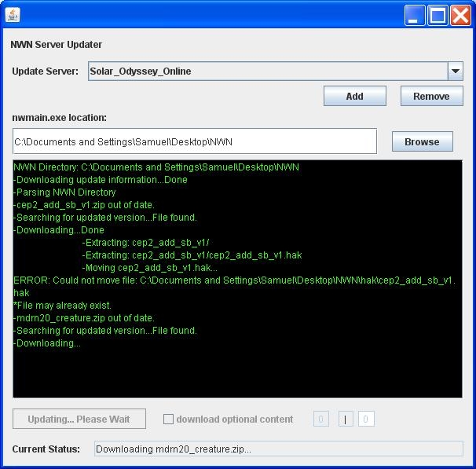The height and width of the screenshot is (469, 476).
Task: Enable the download optional content checkbox
Action: (x=168, y=420)
